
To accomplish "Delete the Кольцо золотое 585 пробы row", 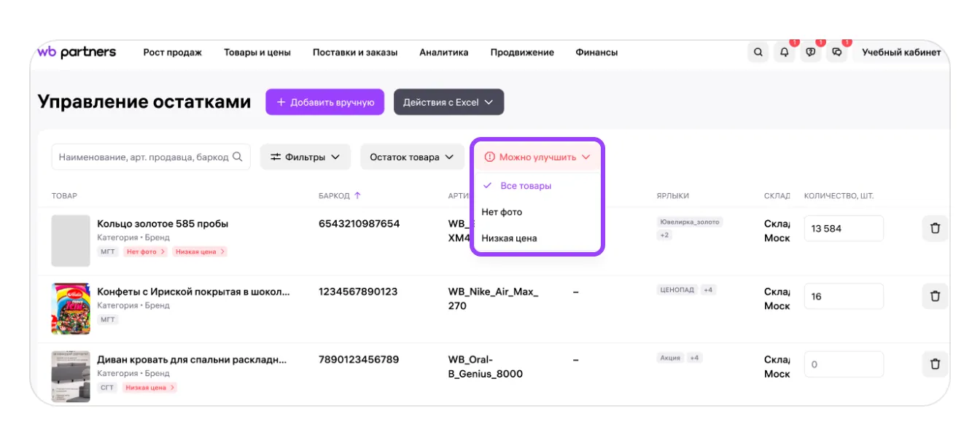I will (x=935, y=228).
